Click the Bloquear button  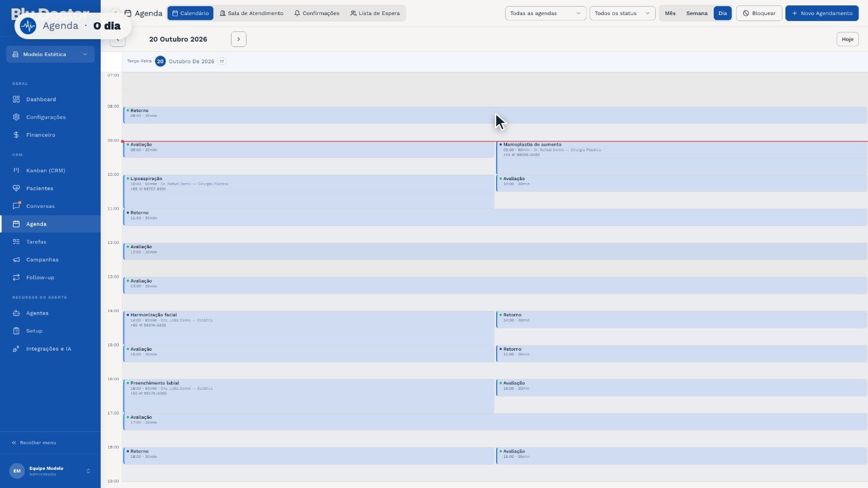point(759,13)
